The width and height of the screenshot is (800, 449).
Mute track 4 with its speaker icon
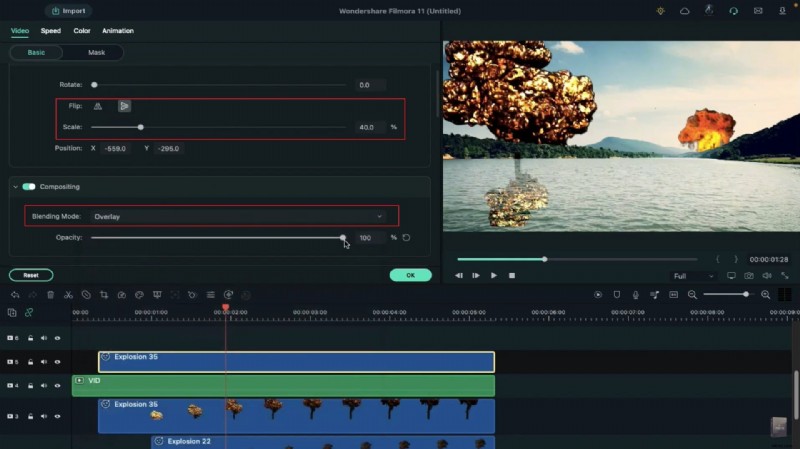44,386
